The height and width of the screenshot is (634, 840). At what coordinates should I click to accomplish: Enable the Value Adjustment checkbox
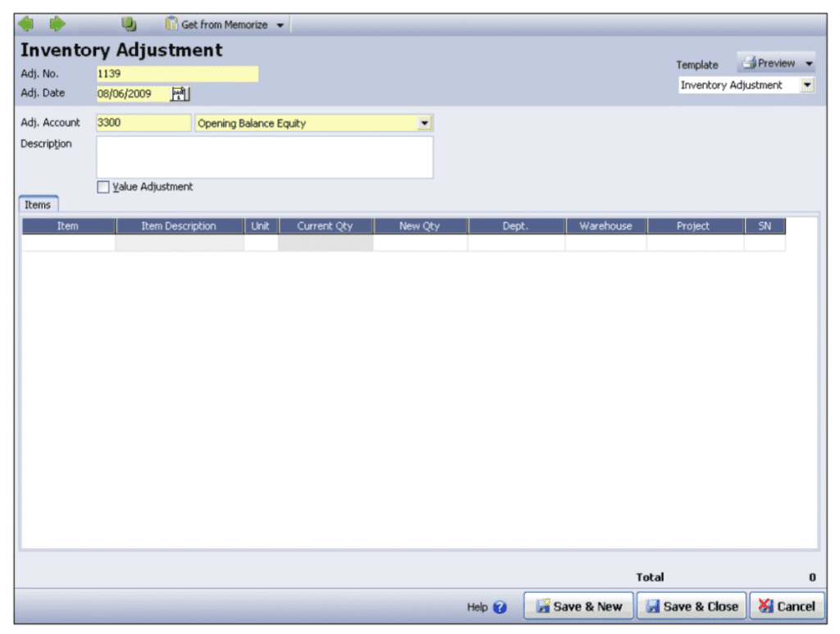coord(103,187)
